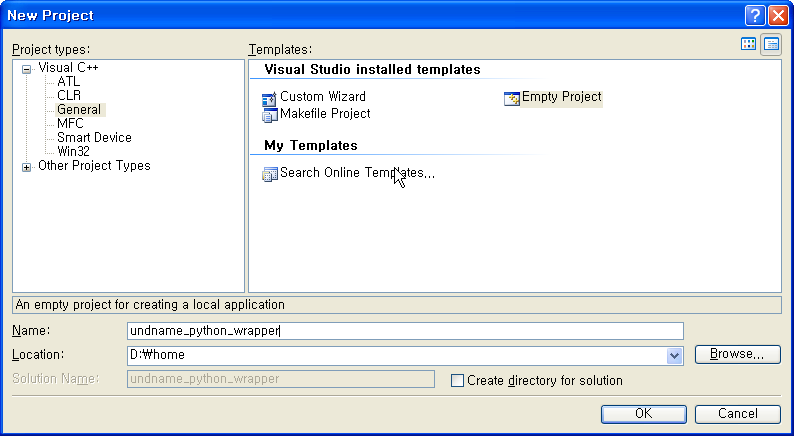Choose the Empty Project template icon
Screen dimensions: 794x436
click(511, 99)
